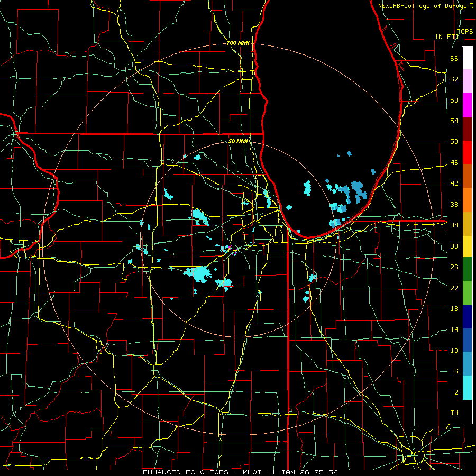This screenshot has width=476, height=476.
Task: Click the 100 NMI range ring label
Action: (x=238, y=43)
